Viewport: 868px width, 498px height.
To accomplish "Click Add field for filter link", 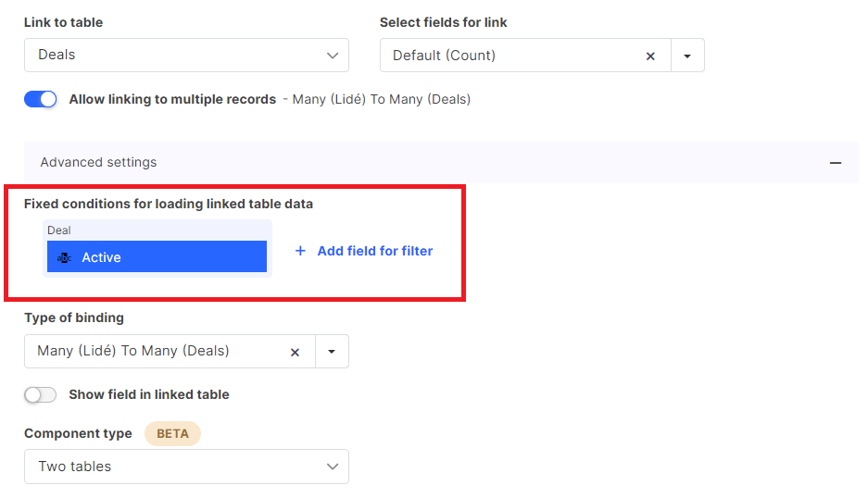I will tap(375, 251).
